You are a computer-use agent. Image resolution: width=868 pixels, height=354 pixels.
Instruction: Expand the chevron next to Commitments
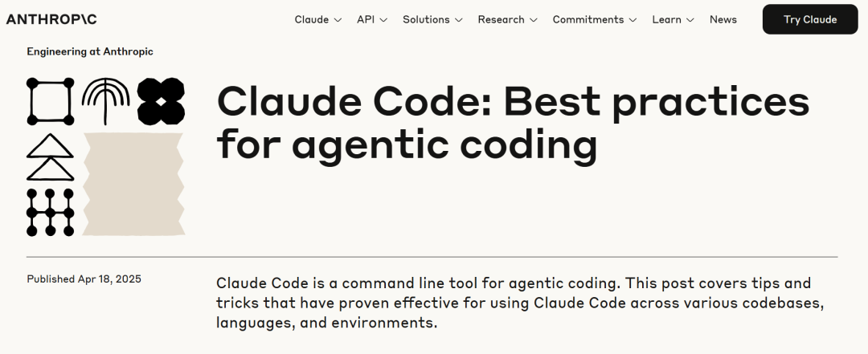tap(633, 20)
